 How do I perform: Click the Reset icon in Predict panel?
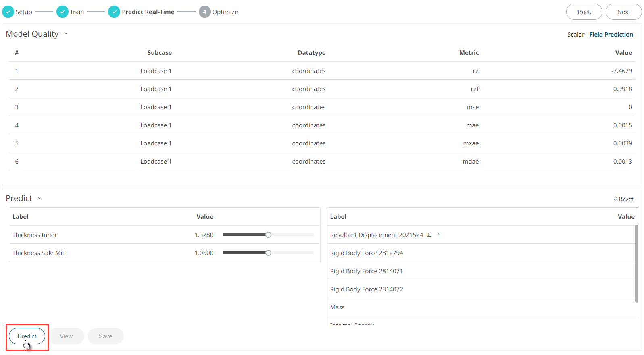[615, 199]
